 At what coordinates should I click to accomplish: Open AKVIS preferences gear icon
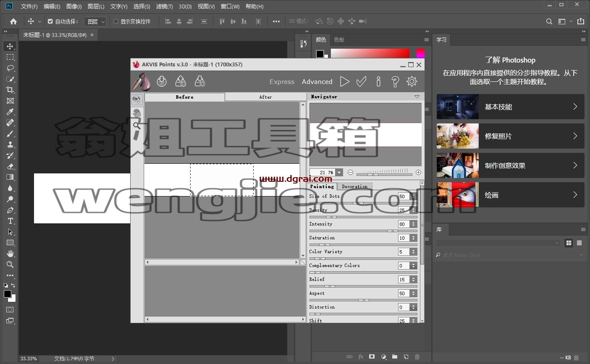(x=412, y=81)
